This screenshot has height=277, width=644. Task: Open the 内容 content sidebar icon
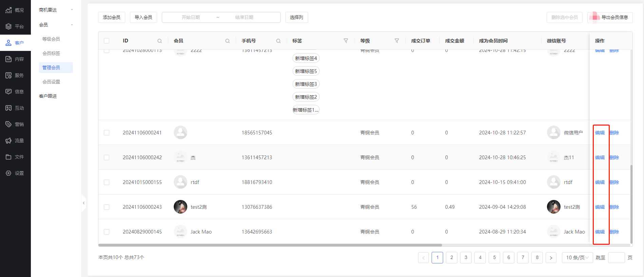(9, 59)
